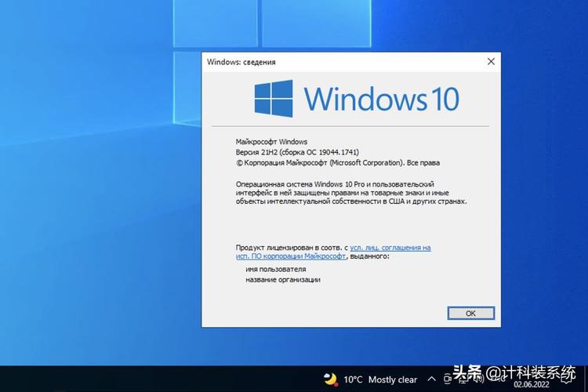Click the Microsoft Corporation copyright line

point(337,163)
